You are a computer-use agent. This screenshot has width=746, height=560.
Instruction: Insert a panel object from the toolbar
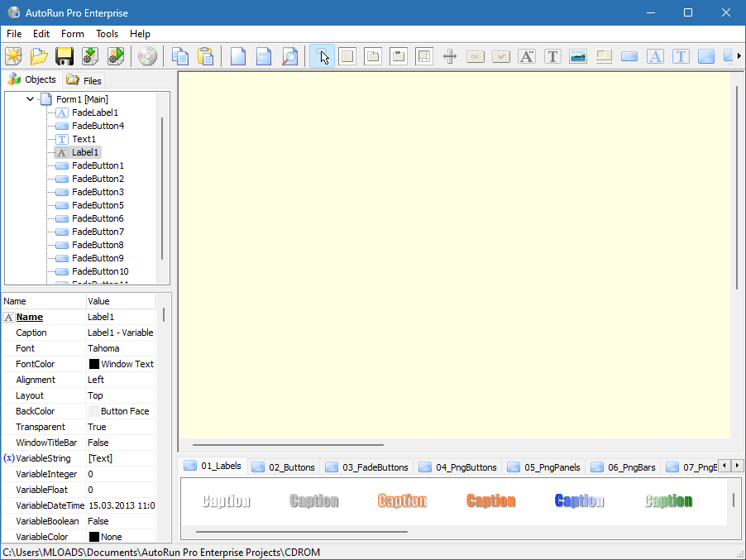347,56
